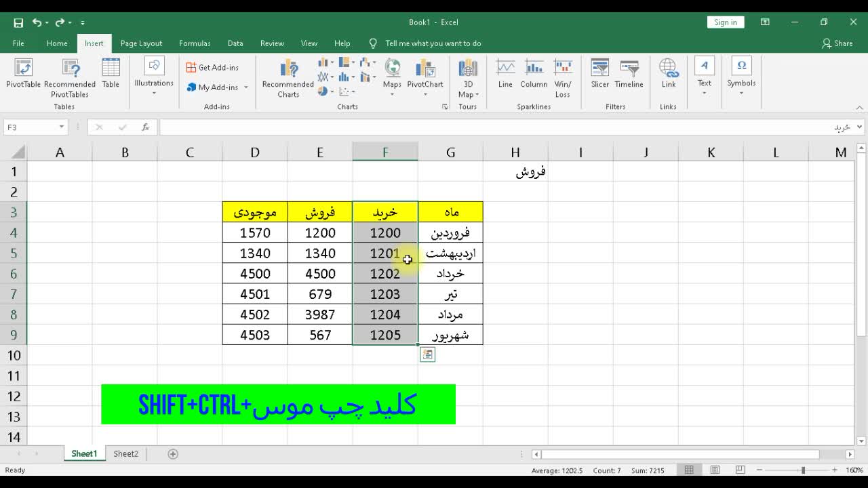The image size is (868, 488).
Task: Open Ribbon Display Options
Action: 765,22
